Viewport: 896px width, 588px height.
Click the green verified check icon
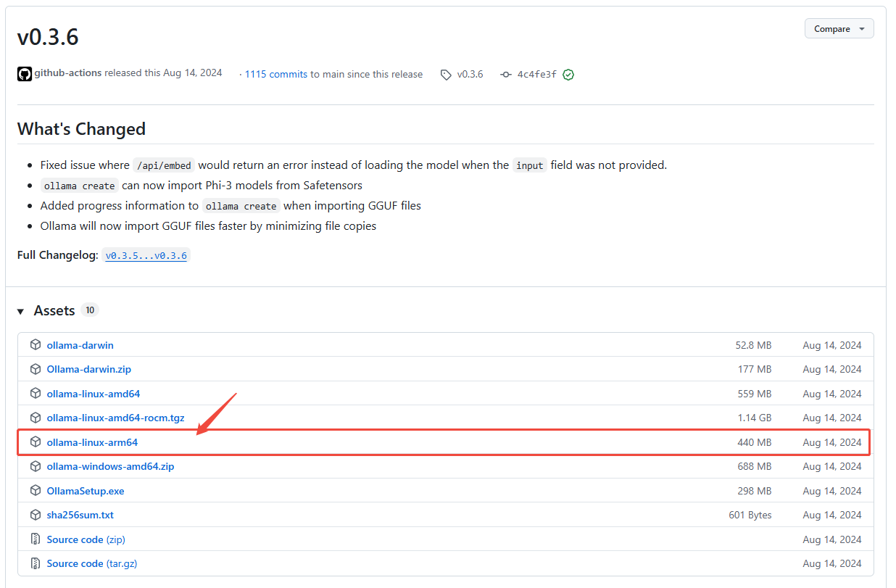point(568,75)
